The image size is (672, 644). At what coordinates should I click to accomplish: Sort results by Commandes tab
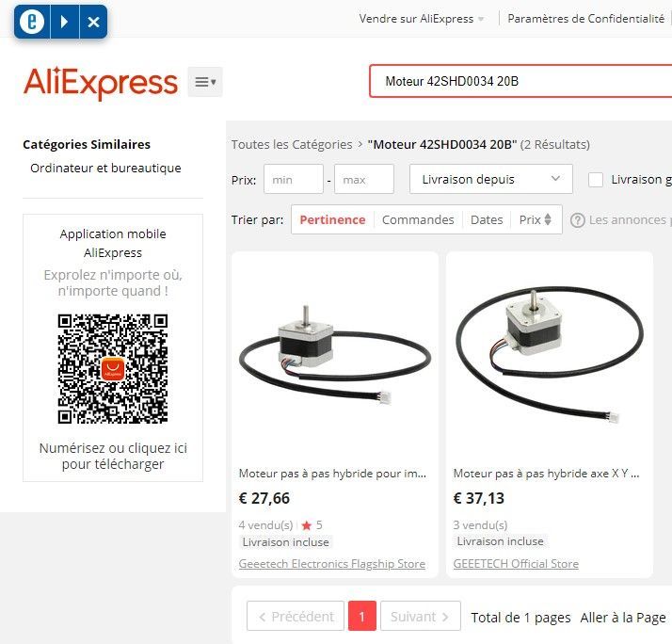coord(418,220)
